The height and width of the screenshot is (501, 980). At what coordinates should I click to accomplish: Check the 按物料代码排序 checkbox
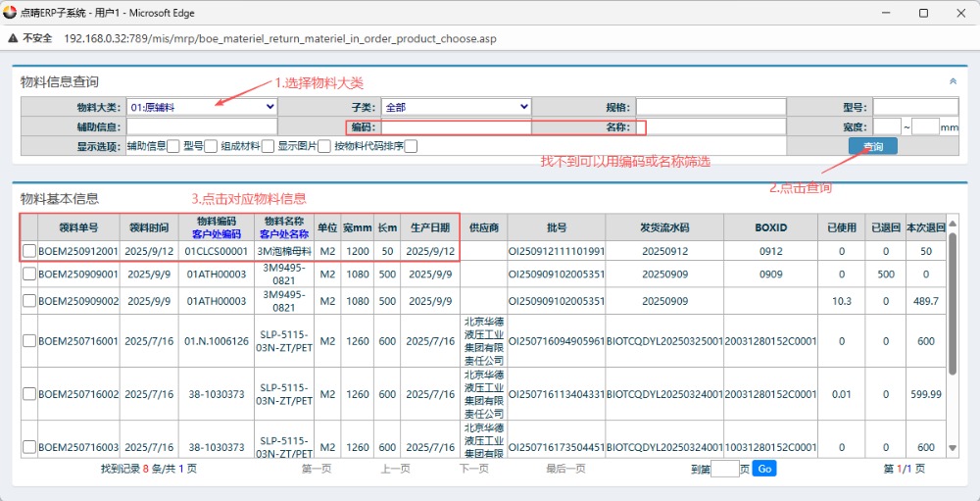tap(411, 146)
